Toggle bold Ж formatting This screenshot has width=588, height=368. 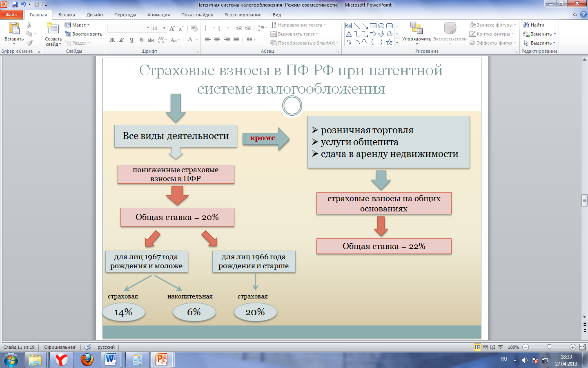click(112, 40)
